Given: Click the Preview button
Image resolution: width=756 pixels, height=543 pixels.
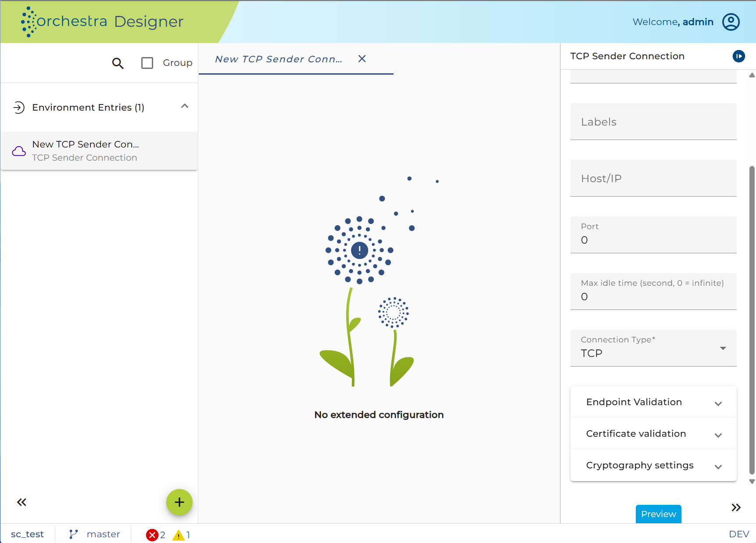Looking at the screenshot, I should (658, 514).
